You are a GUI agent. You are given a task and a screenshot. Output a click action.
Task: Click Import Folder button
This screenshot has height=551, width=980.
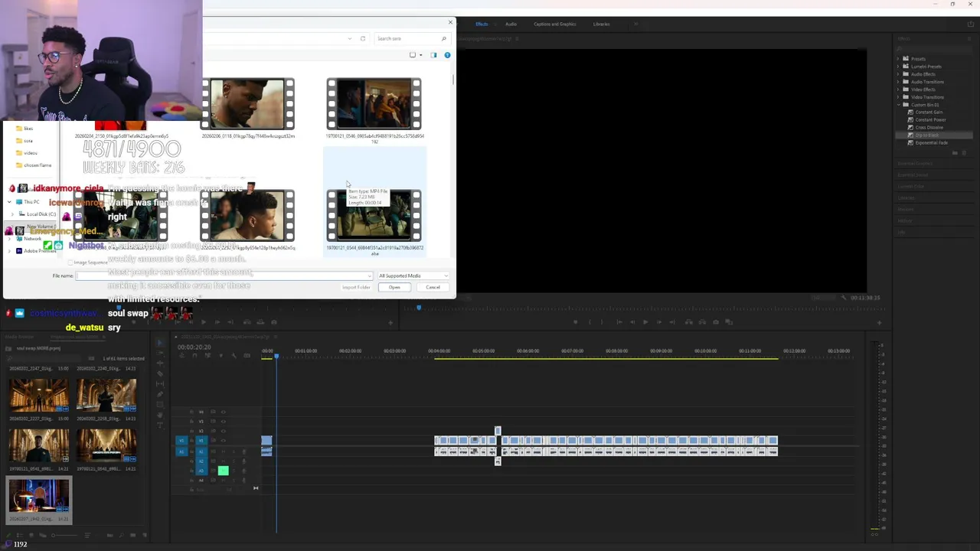356,287
